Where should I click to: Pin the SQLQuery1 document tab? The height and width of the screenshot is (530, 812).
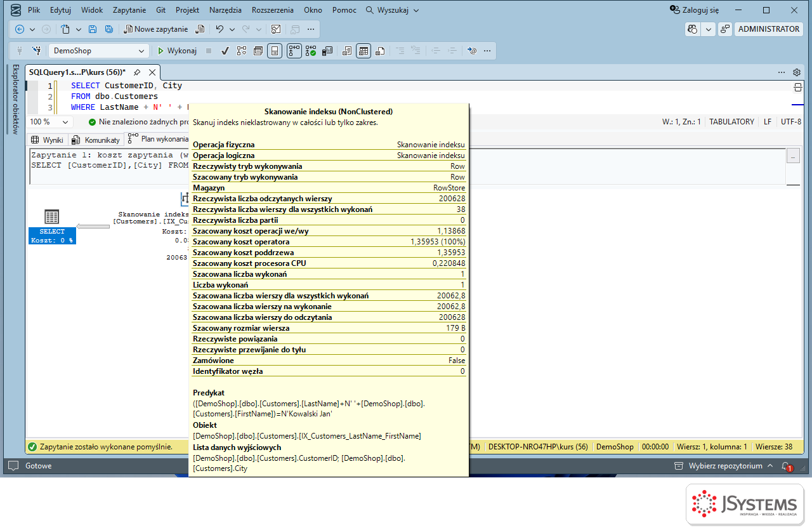136,72
